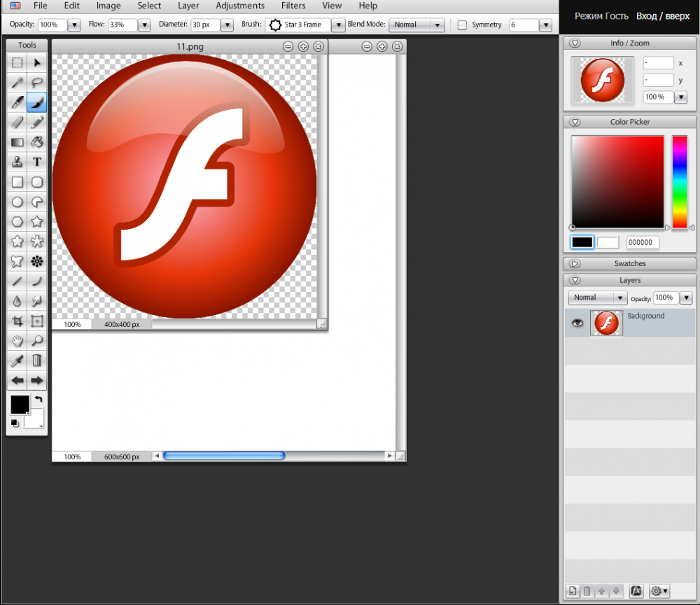Open the Adjustments menu
Viewport: 700px width, 605px height.
tap(240, 6)
